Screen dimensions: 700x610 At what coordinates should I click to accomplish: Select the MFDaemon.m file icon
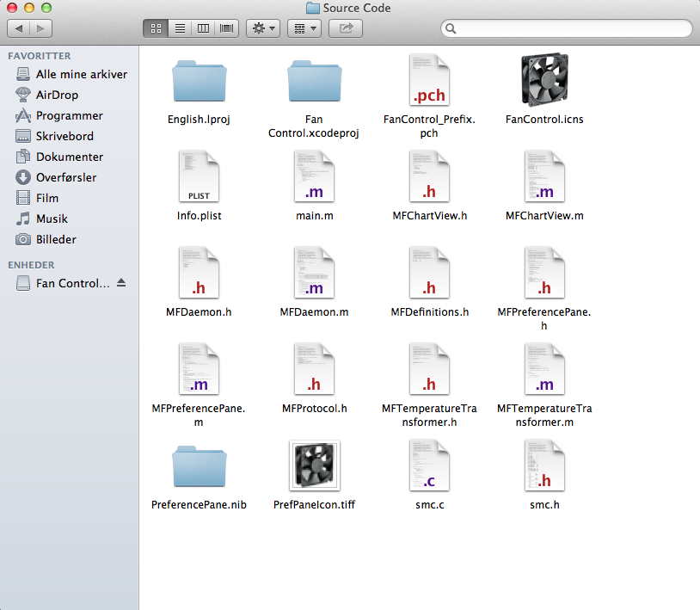pos(314,273)
